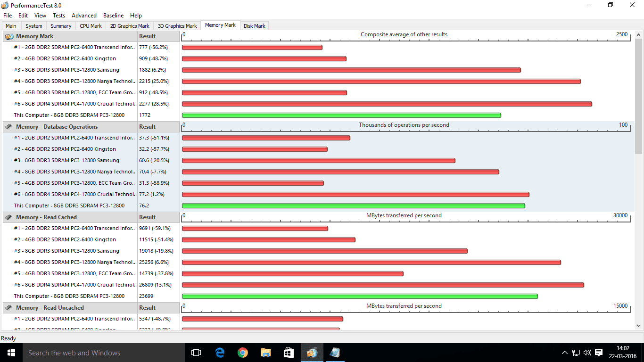Click the Windows Start button
Viewport: 644px width, 362px height.
pyautogui.click(x=11, y=353)
